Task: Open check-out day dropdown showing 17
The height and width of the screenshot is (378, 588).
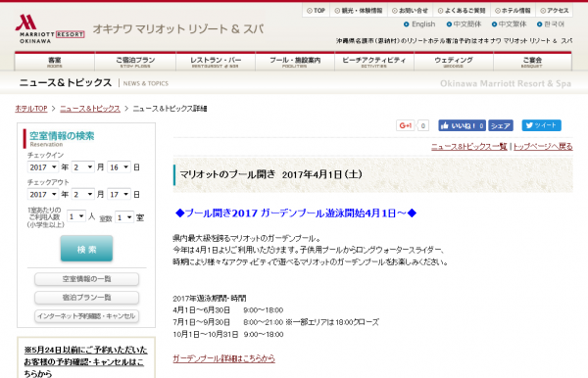Action: [119, 194]
